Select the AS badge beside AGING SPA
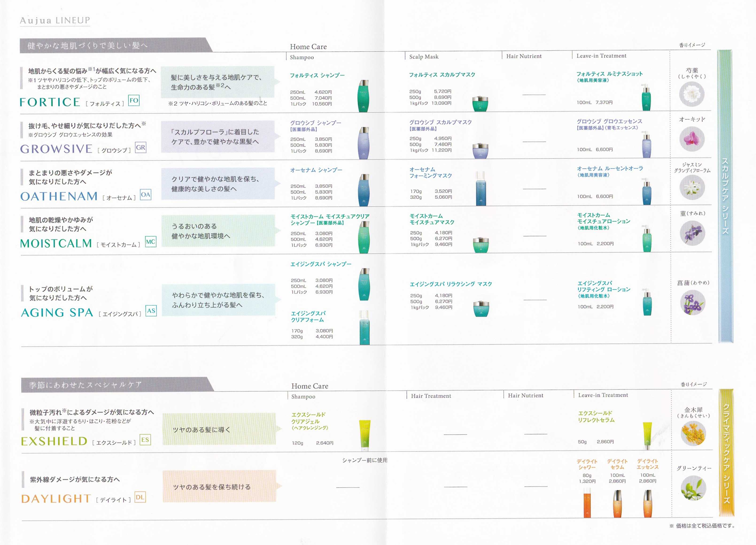 point(151,311)
